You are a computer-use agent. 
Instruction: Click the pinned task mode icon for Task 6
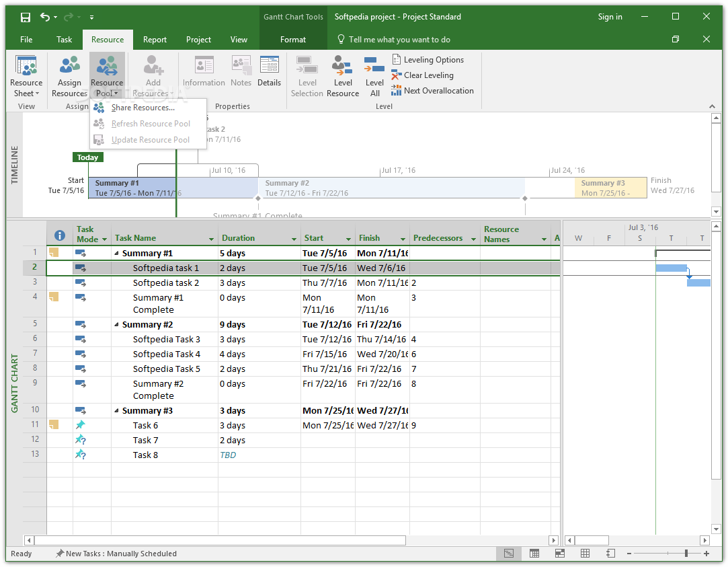(80, 424)
